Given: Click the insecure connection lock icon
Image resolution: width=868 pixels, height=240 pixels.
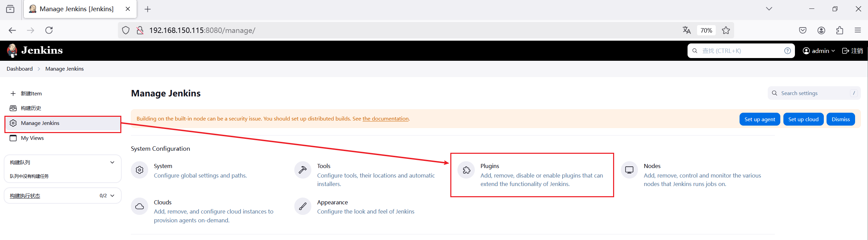Looking at the screenshot, I should click(140, 30).
